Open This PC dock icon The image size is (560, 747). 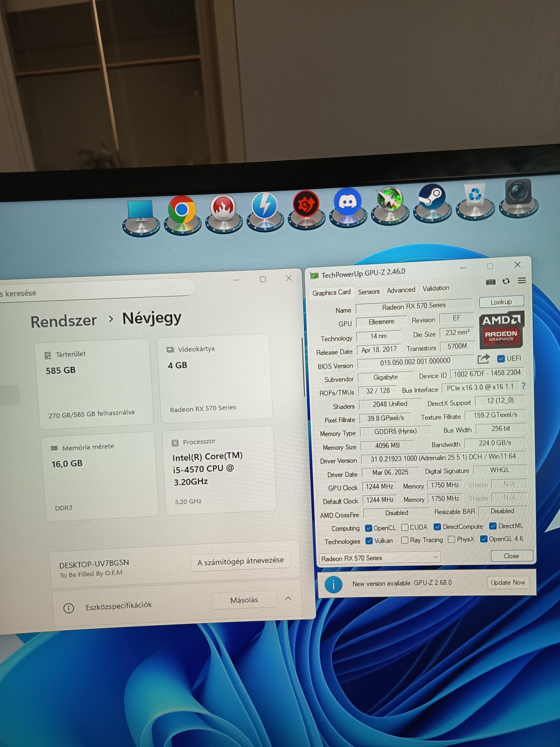141,218
